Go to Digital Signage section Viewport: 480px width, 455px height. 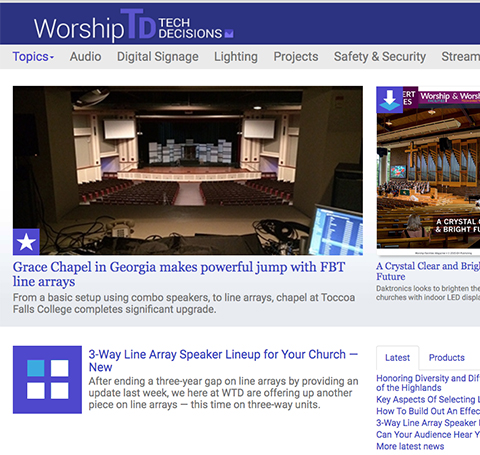point(158,57)
